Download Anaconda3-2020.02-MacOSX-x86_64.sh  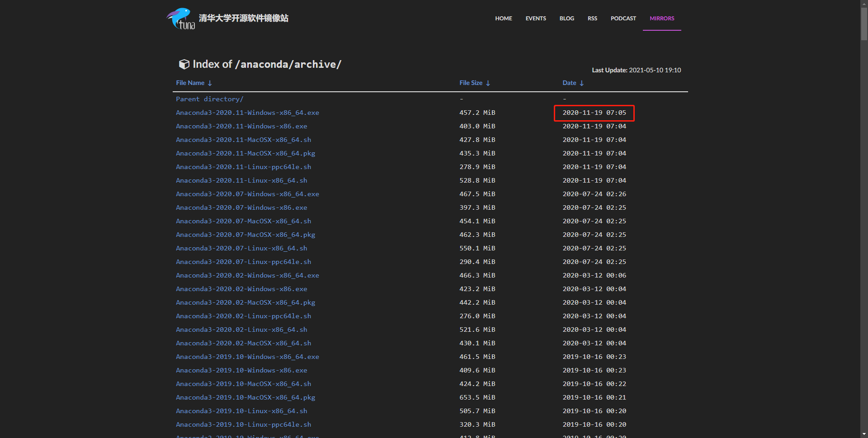243,343
